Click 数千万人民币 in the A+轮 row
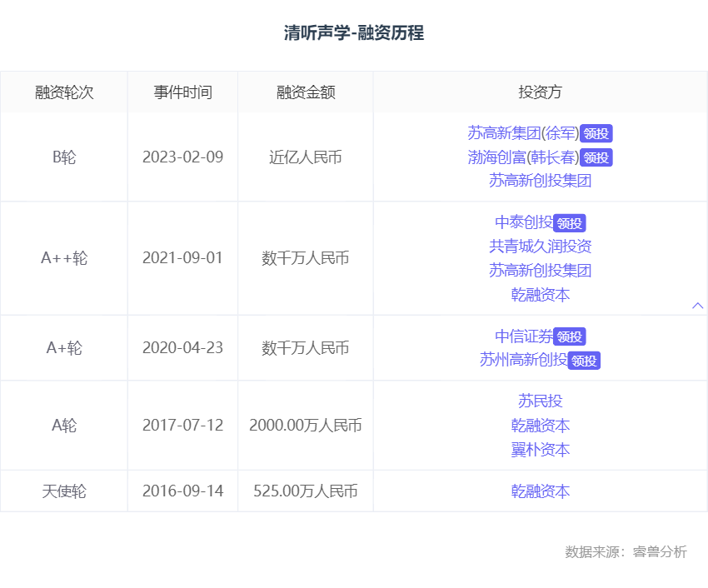Viewport: 708px width, 588px height. (306, 348)
